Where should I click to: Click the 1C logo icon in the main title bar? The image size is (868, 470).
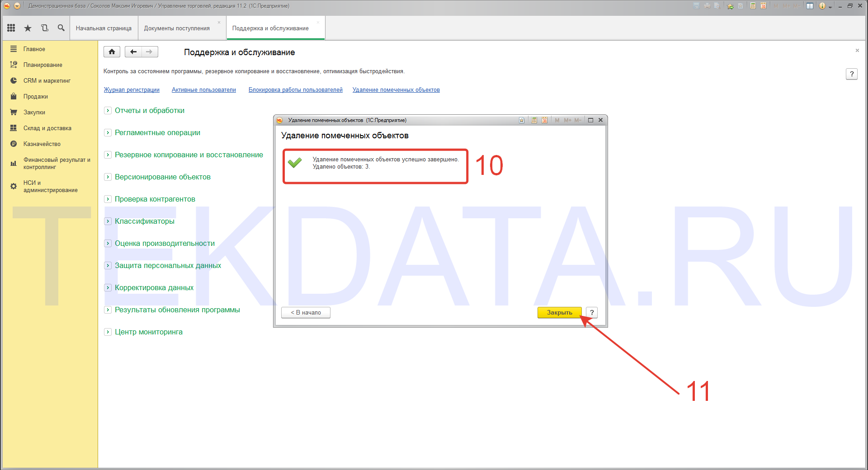point(7,6)
